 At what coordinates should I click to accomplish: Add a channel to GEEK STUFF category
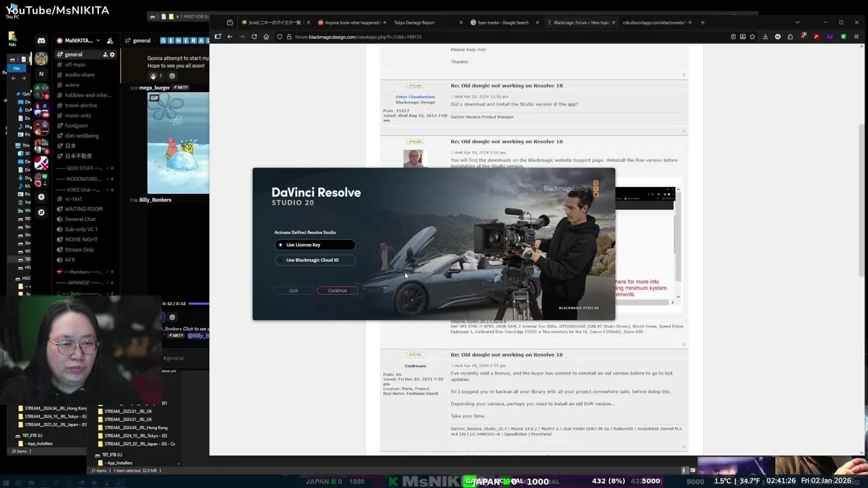click(112, 168)
